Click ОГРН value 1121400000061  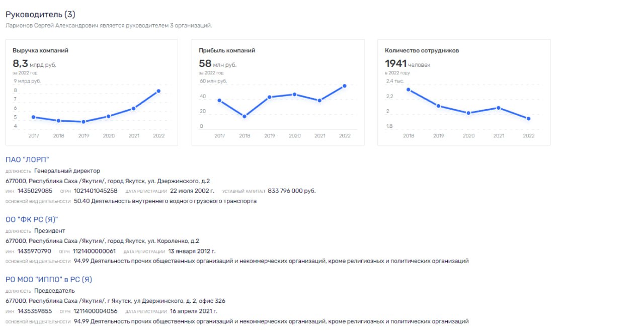95,251
